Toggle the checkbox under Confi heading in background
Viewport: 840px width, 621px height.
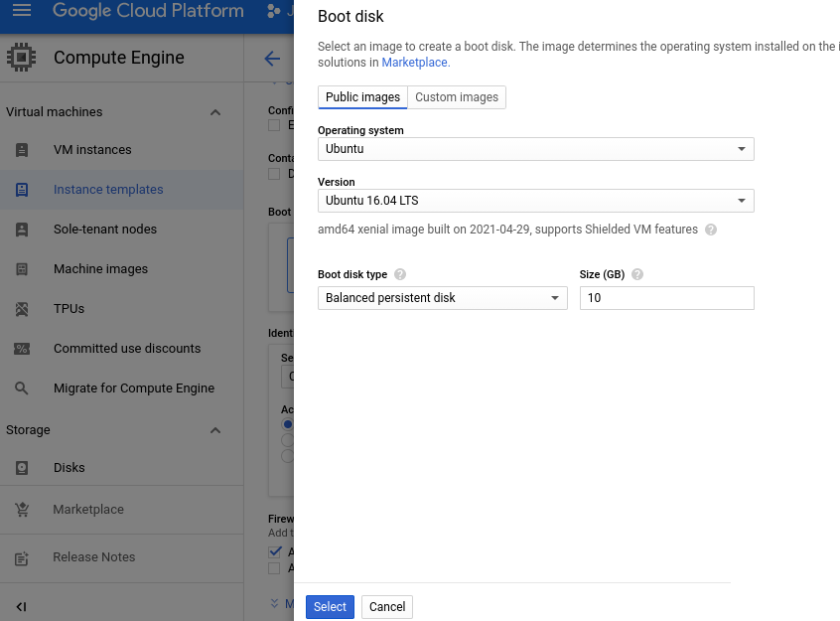(x=274, y=125)
